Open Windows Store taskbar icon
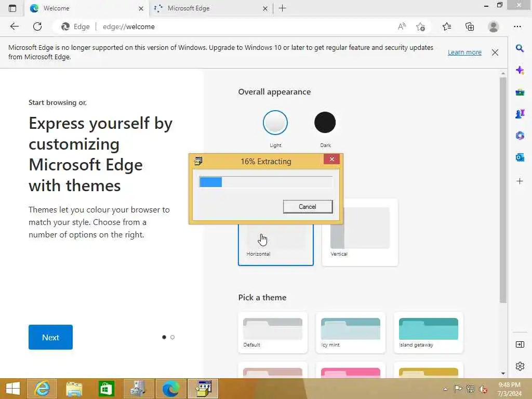This screenshot has width=532, height=399. coord(106,389)
